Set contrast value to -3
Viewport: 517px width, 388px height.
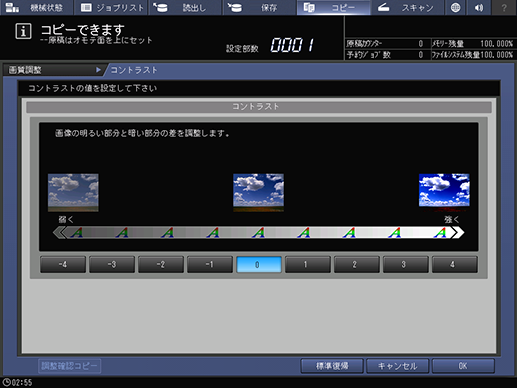point(112,265)
